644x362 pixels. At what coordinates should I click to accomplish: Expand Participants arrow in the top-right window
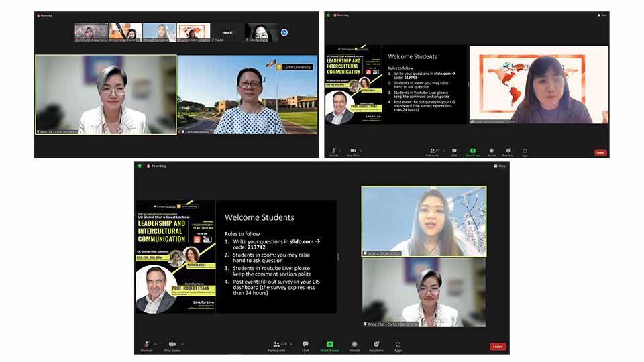pos(443,151)
